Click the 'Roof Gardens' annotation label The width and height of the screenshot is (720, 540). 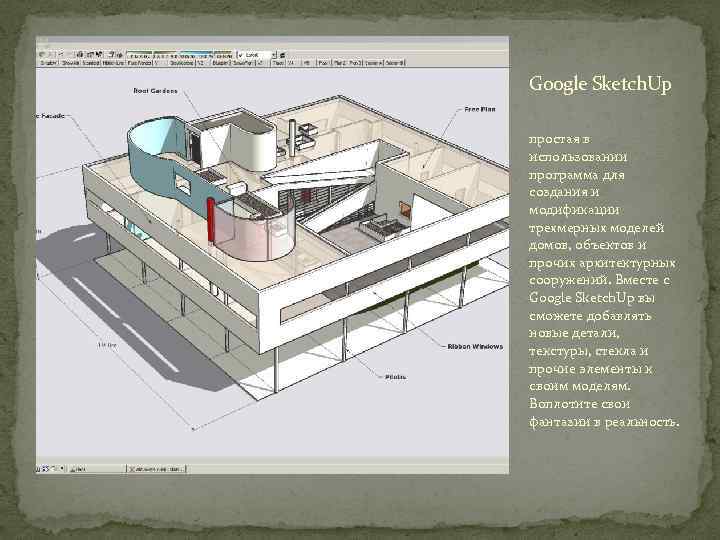pyautogui.click(x=155, y=91)
